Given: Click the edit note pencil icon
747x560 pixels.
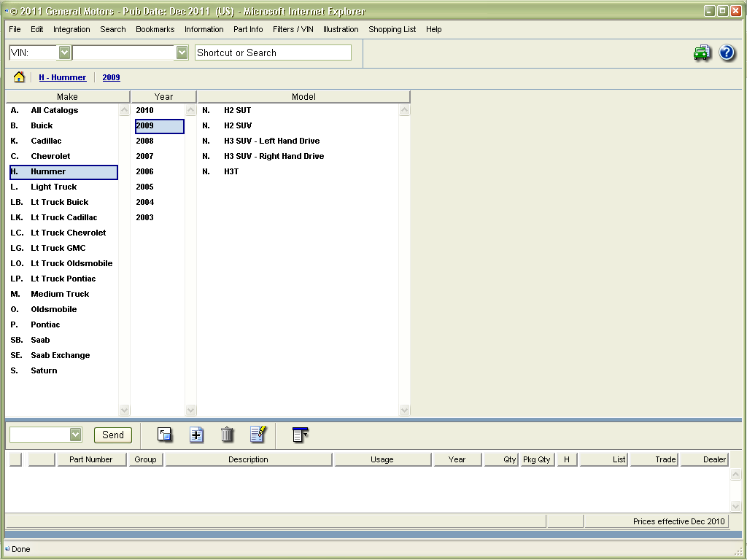Looking at the screenshot, I should click(258, 434).
